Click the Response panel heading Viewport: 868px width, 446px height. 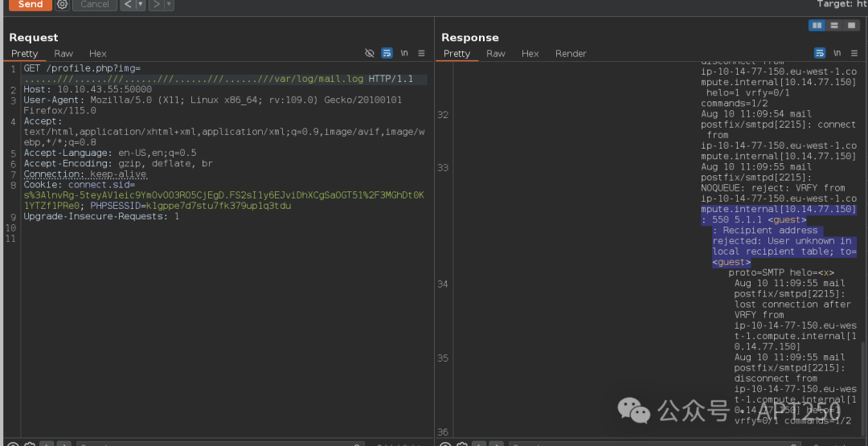coord(470,37)
